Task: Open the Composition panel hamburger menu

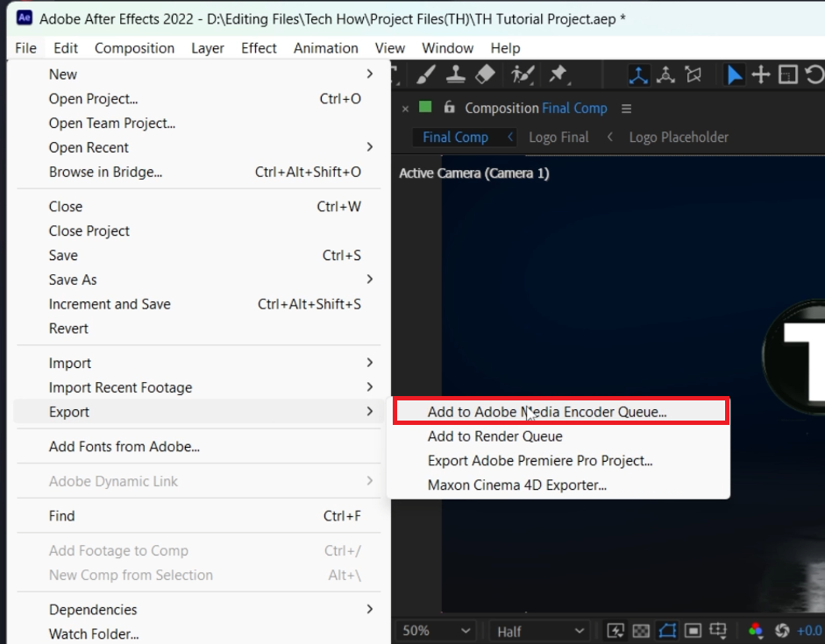Action: [626, 109]
